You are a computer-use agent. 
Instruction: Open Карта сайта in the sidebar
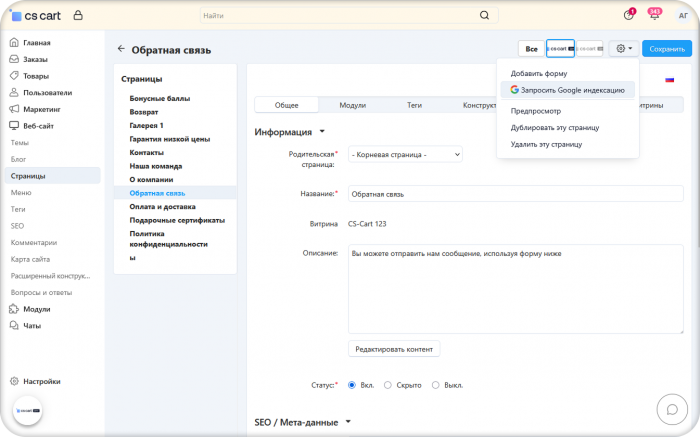30,259
